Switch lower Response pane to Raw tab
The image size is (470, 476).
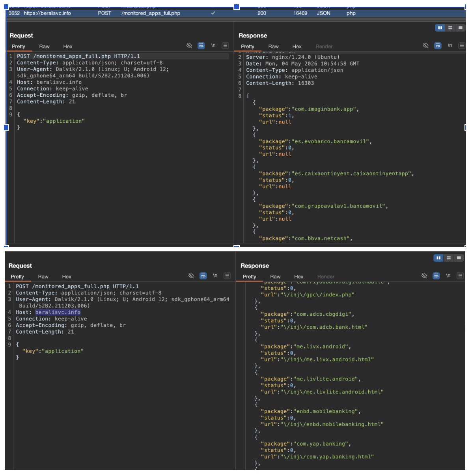coord(275,277)
